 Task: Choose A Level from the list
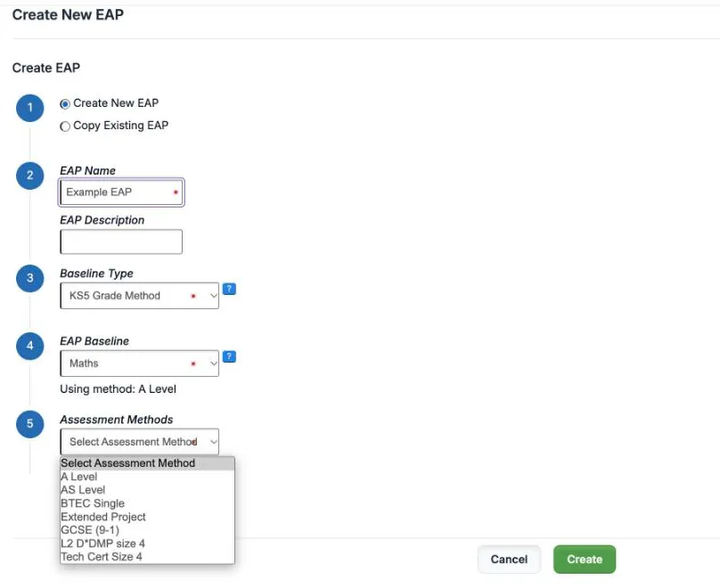click(147, 477)
